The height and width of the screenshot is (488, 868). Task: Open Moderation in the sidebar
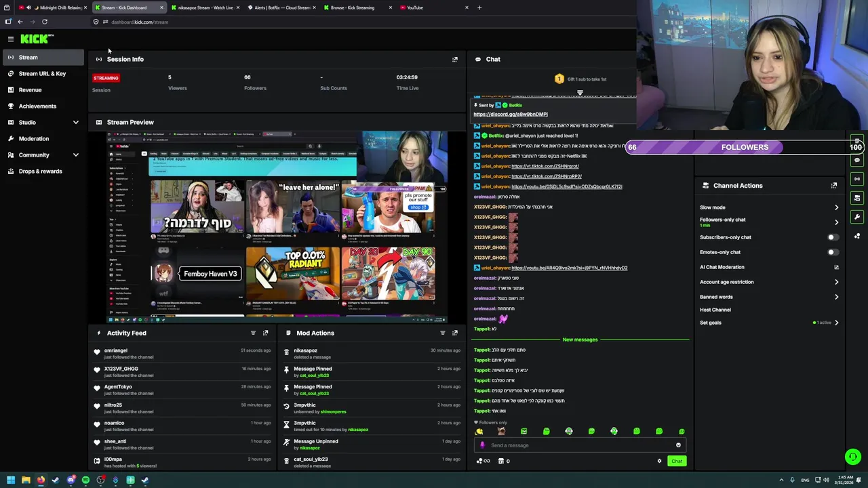click(43, 138)
